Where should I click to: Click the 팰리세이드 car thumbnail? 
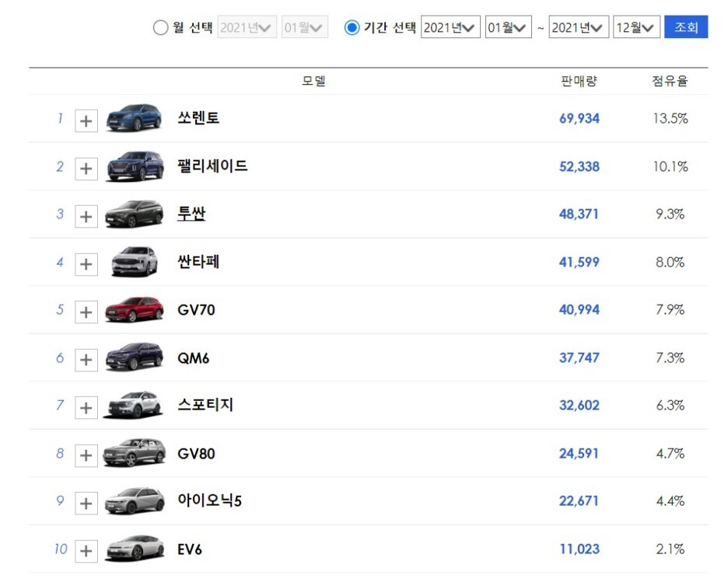click(x=135, y=166)
